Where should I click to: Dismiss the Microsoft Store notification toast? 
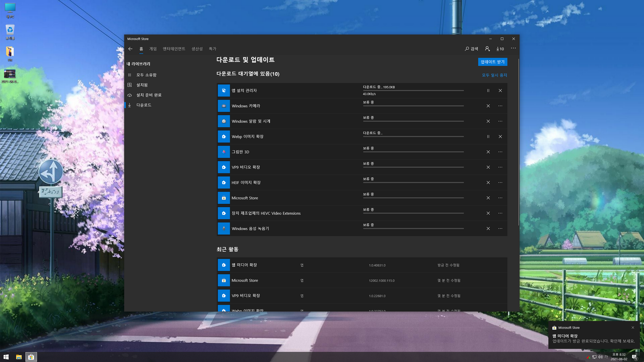point(633,328)
